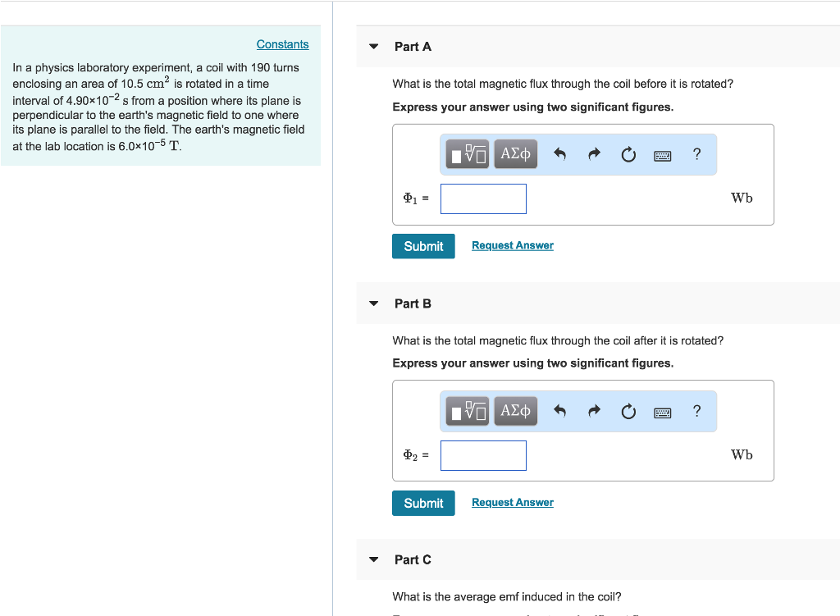Click the undo arrow in Part A editor
Image resolution: width=840 pixels, height=616 pixels.
(560, 153)
